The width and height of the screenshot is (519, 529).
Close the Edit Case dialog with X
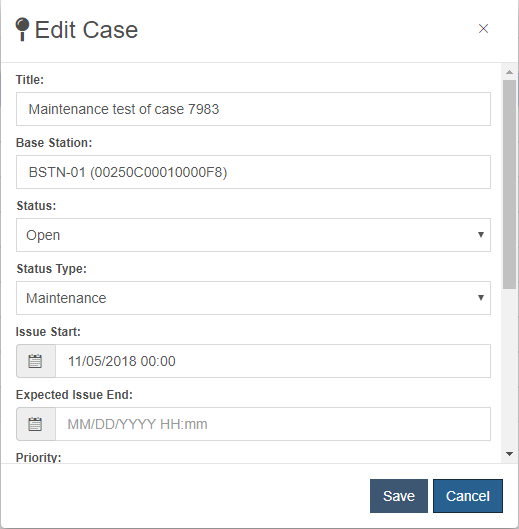(483, 29)
